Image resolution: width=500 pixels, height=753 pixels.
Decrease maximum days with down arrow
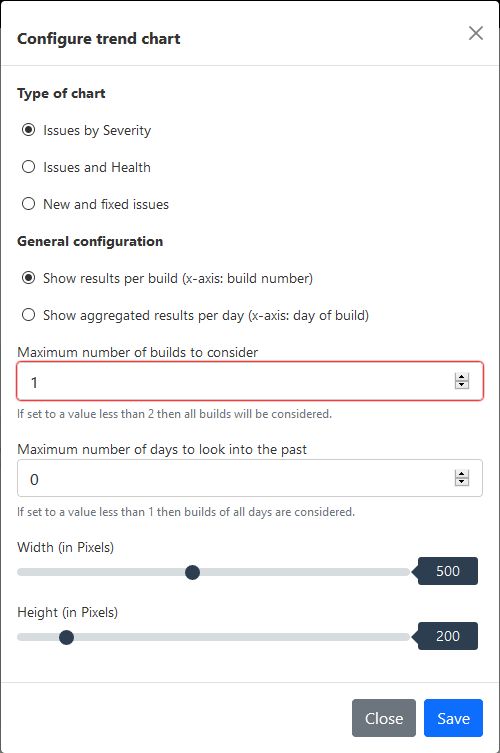[x=462, y=482]
